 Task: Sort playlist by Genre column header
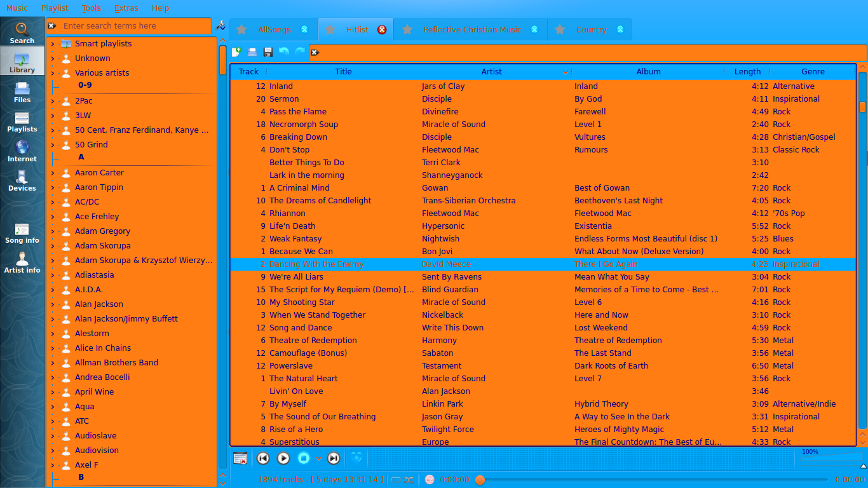[x=813, y=72]
